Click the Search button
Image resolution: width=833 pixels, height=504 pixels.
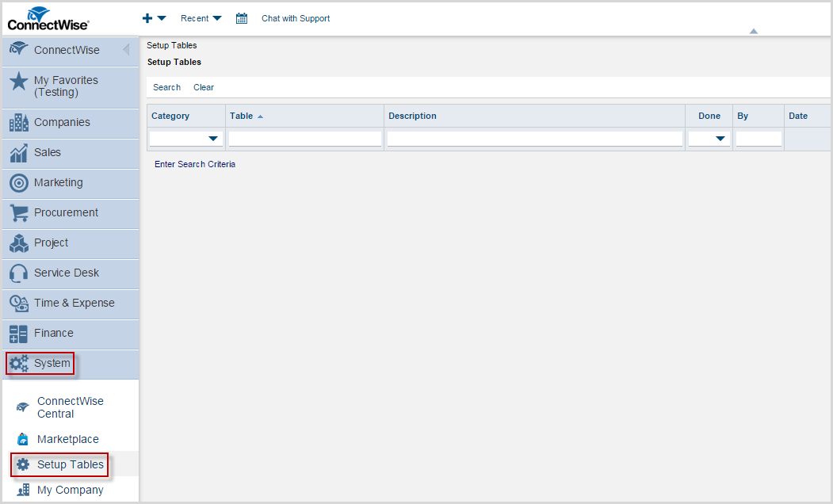tap(166, 87)
